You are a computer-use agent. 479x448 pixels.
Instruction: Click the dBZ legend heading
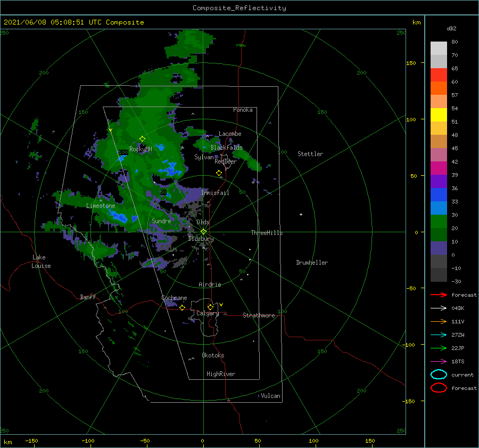coord(451,28)
